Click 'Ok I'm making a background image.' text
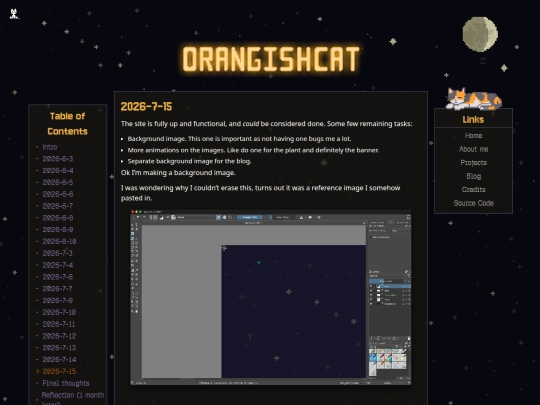Screen dimensions: 540x405 (178, 173)
